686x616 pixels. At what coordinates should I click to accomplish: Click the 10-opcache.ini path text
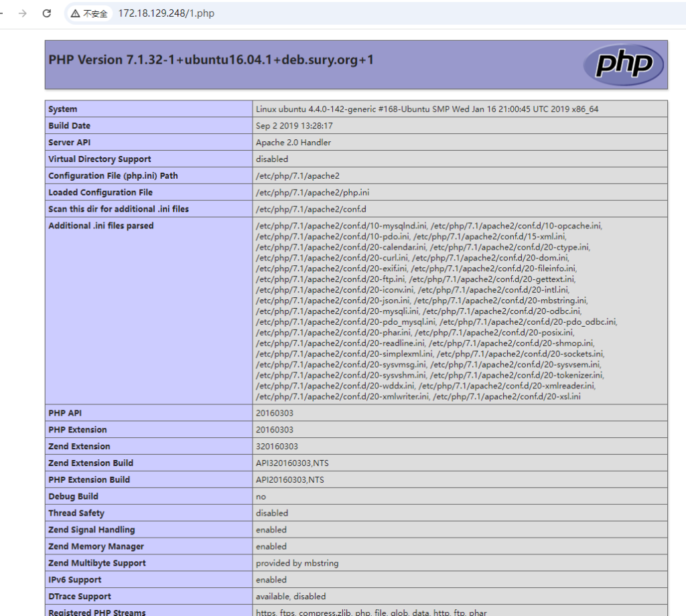[x=517, y=226]
